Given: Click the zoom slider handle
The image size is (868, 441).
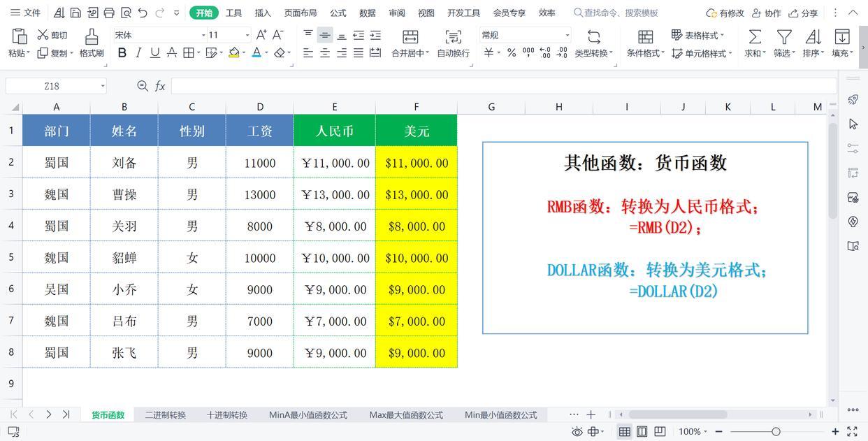Looking at the screenshot, I should (776, 432).
